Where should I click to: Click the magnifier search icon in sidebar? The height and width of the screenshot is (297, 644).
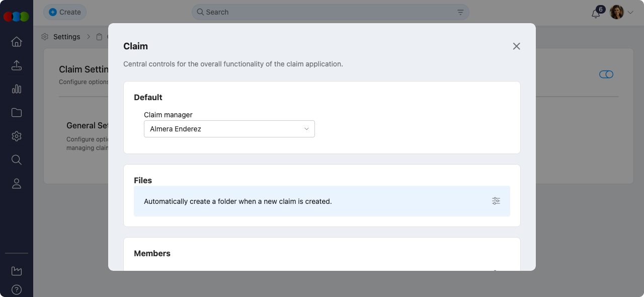(17, 160)
